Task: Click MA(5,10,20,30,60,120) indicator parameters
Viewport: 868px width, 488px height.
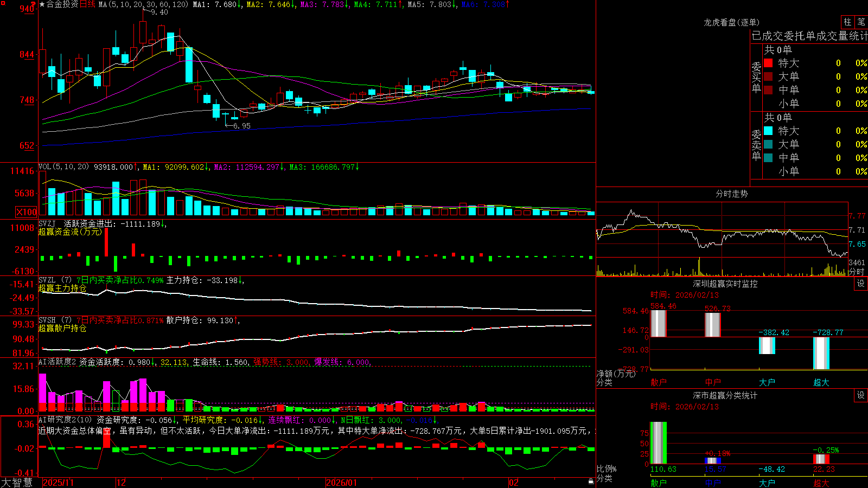Action: [143, 4]
